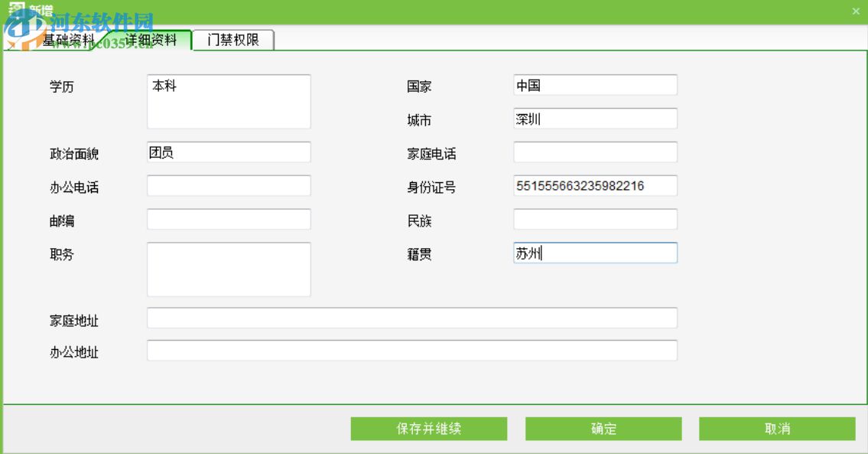
Task: Click the 办公电话 input box
Action: (227, 185)
